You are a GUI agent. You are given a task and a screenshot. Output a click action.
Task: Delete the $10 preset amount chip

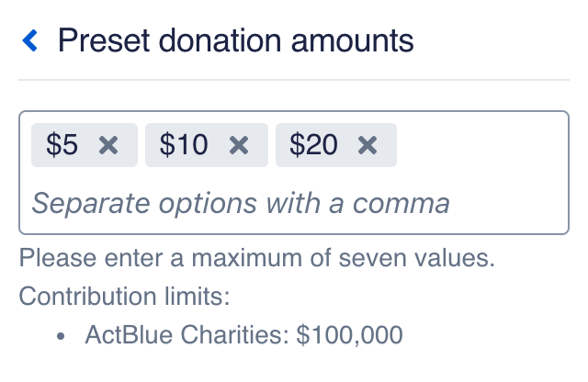(x=239, y=145)
